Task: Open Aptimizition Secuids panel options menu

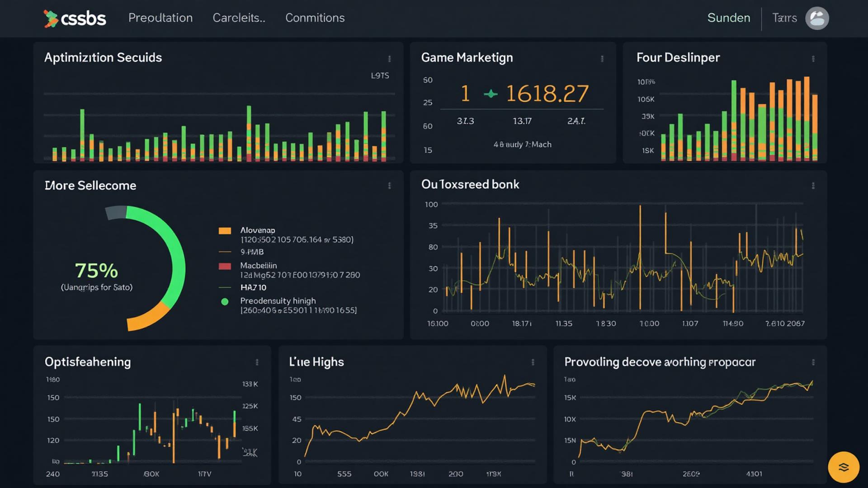Action: click(x=389, y=59)
